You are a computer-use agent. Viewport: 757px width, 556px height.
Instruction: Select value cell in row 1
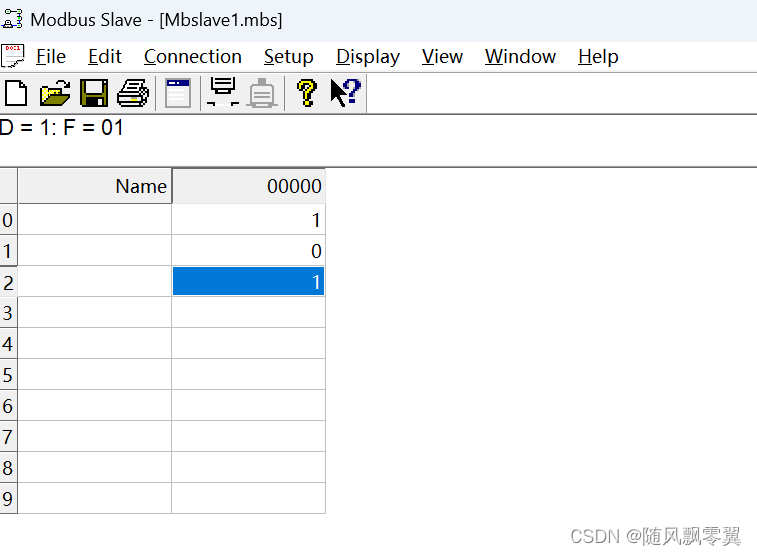click(249, 250)
